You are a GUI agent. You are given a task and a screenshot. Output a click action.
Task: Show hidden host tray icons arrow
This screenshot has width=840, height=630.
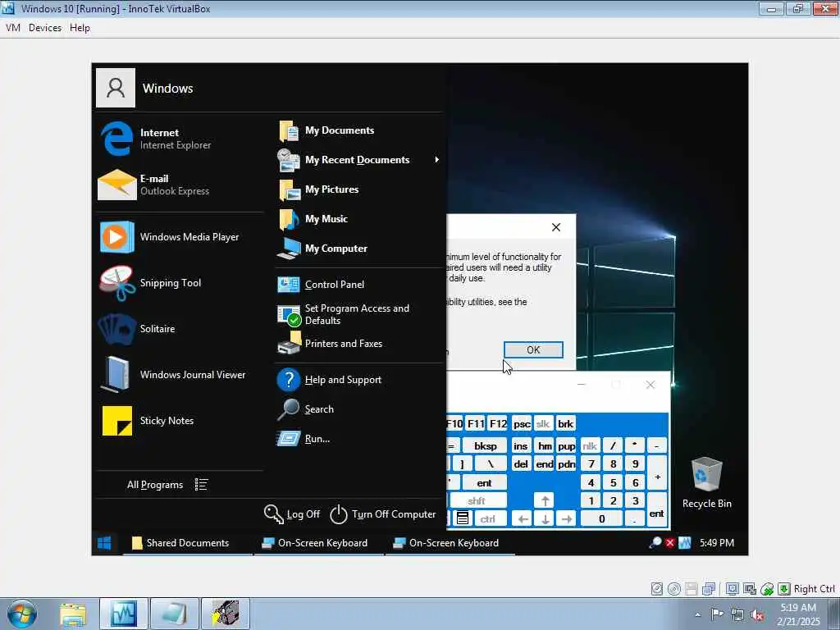[x=697, y=614]
